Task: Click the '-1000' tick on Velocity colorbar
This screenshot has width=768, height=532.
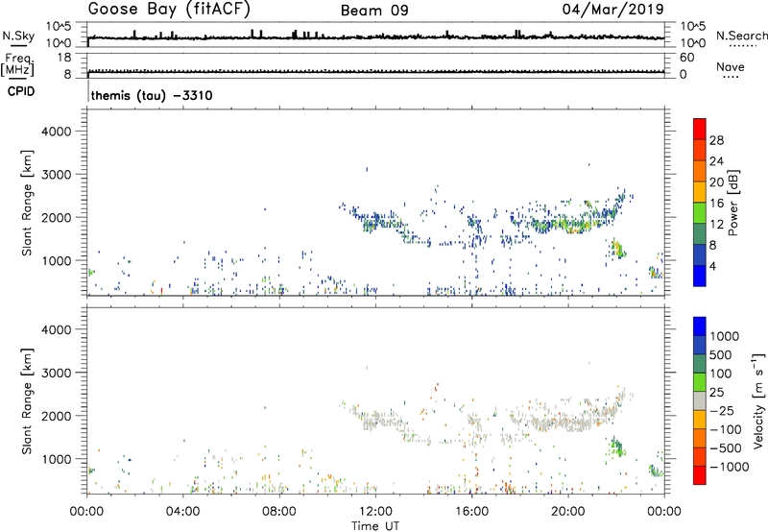Action: (x=730, y=467)
